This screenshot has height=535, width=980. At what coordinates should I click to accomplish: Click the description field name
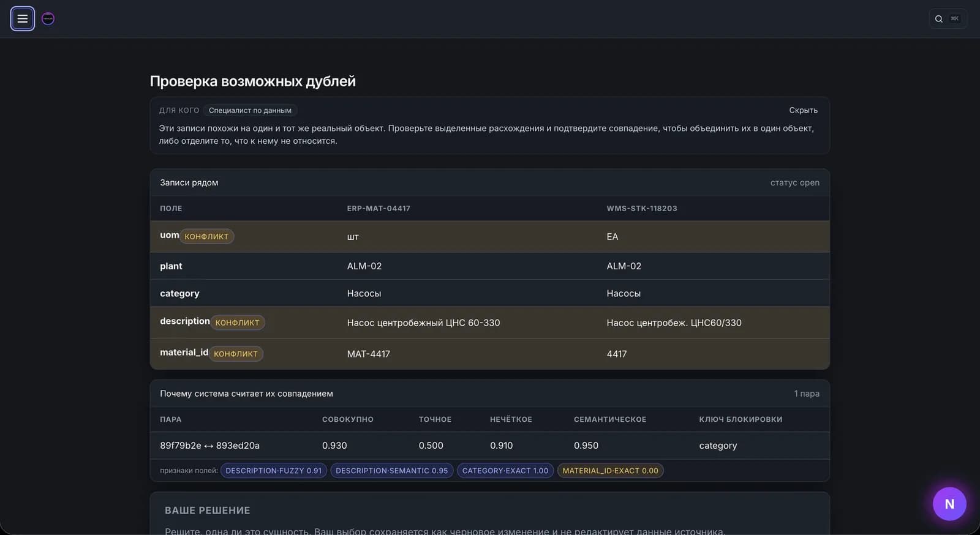(185, 321)
